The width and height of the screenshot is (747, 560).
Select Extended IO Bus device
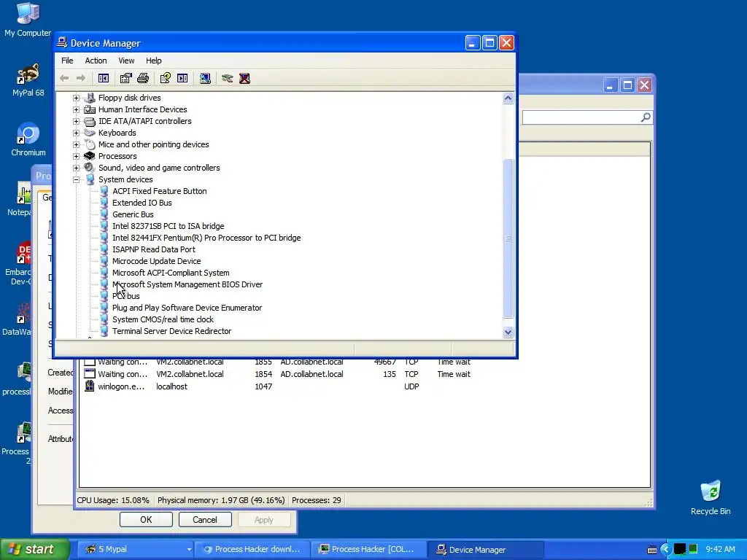(142, 203)
